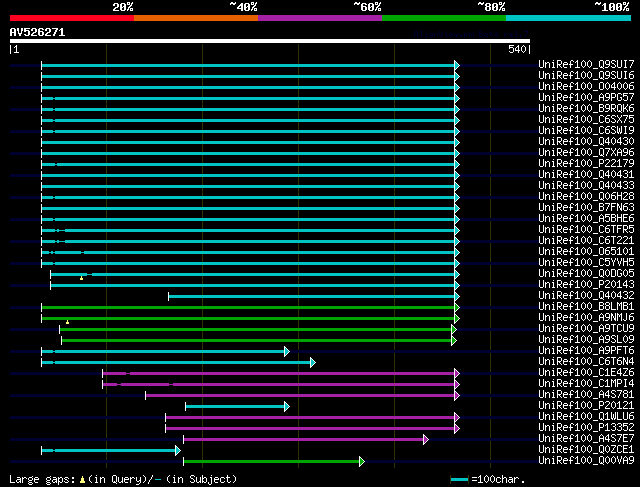Open the UniRef100_C6TFR5 entry
Screen dimensions: 640x487
point(586,229)
